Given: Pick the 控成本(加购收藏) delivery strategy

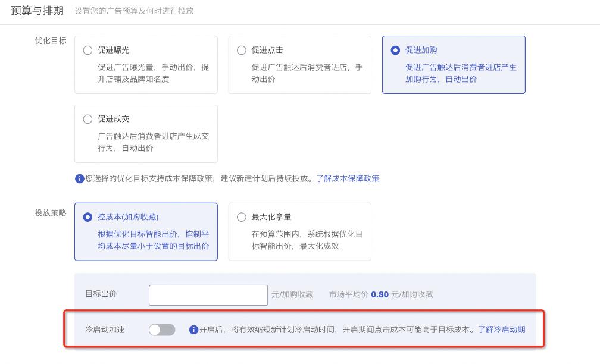Looking at the screenshot, I should pyautogui.click(x=88, y=218).
